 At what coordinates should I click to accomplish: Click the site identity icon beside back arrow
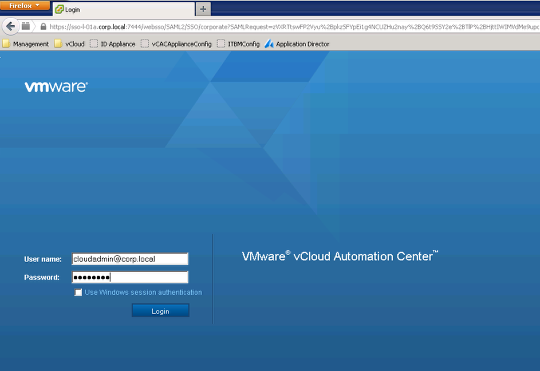click(26, 26)
